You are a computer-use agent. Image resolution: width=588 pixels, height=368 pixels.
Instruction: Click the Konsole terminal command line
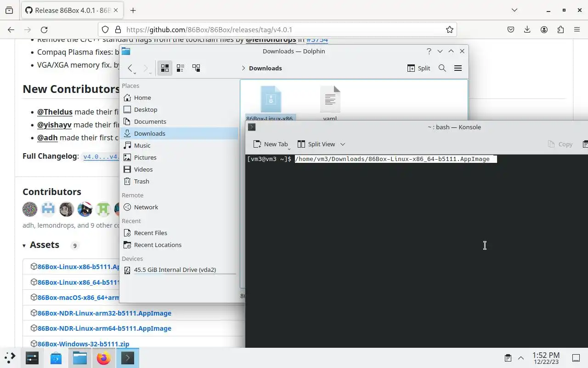(x=395, y=159)
